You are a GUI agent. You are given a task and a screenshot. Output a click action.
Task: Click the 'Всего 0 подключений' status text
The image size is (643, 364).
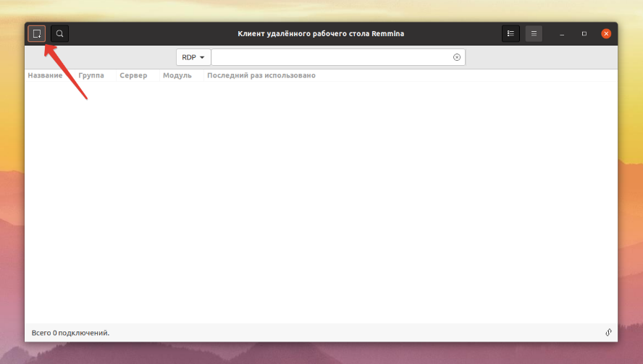click(70, 333)
